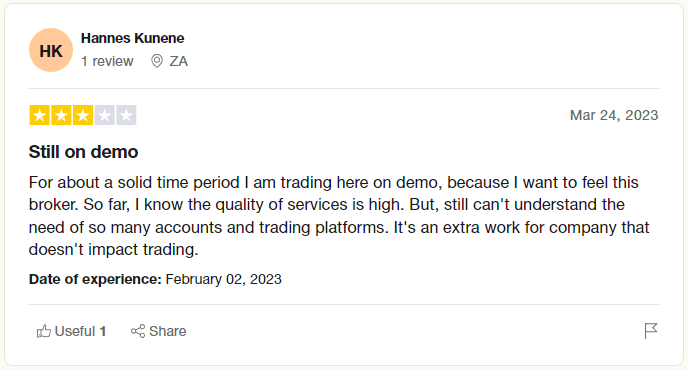
Task: Click the third yellow star
Action: (x=82, y=115)
